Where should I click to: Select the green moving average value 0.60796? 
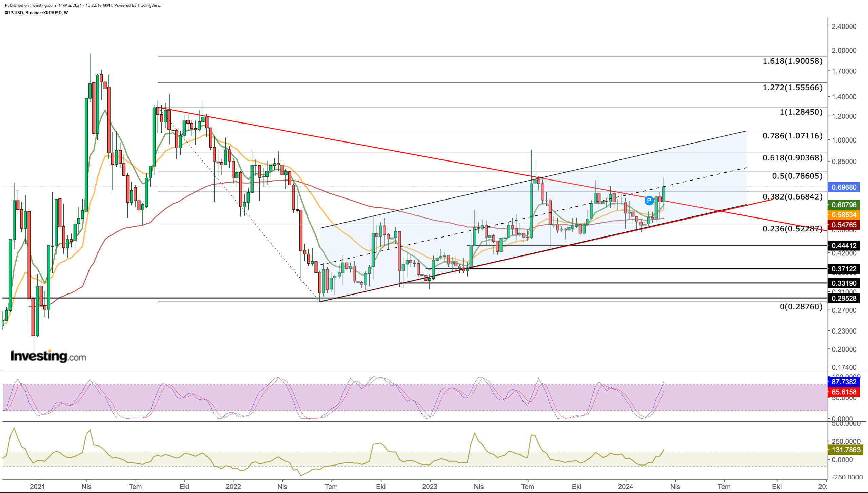pos(844,205)
